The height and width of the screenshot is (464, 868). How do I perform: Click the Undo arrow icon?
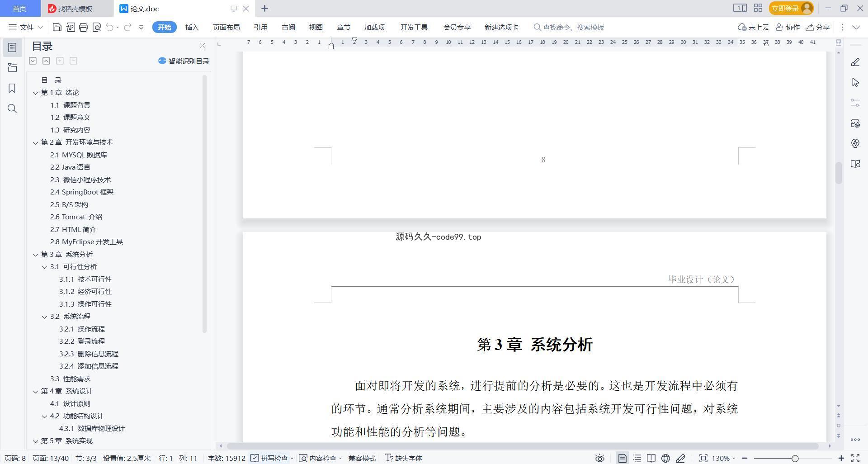coord(109,27)
